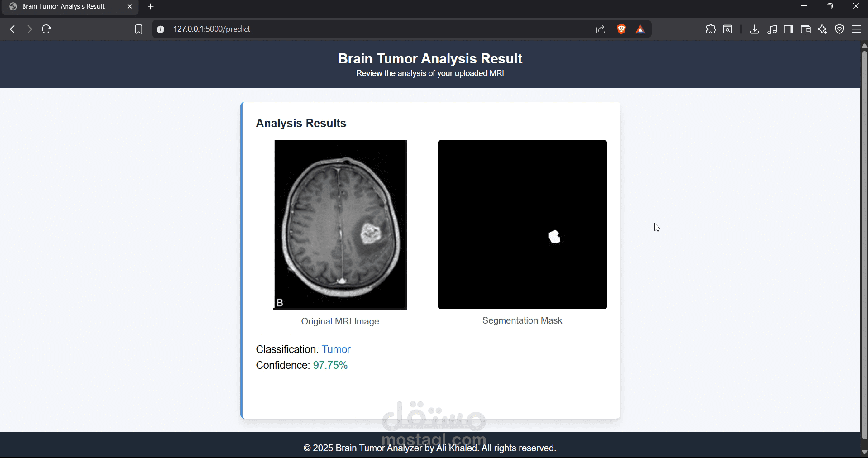Bookmark the current page
Viewport: 868px width, 458px height.
(x=138, y=29)
